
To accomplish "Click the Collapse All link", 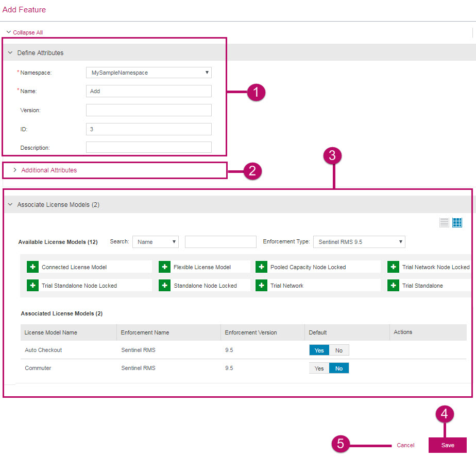I will (27, 32).
